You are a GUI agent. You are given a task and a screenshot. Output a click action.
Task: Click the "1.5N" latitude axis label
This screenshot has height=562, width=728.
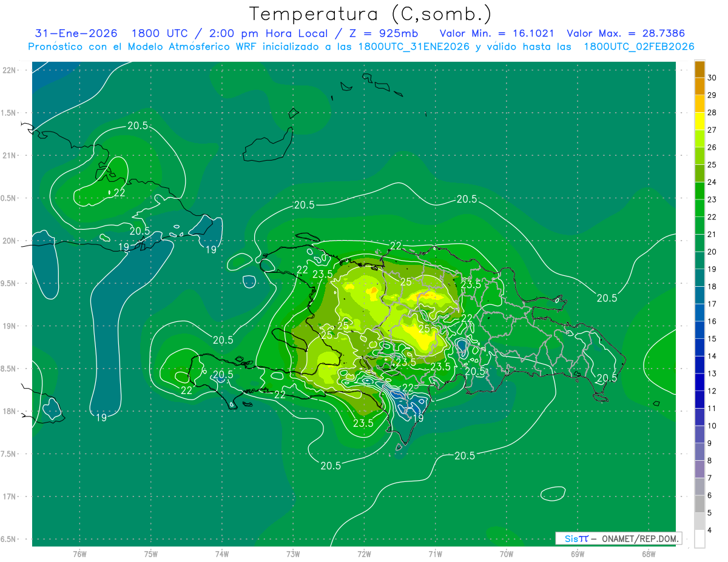click(x=10, y=113)
